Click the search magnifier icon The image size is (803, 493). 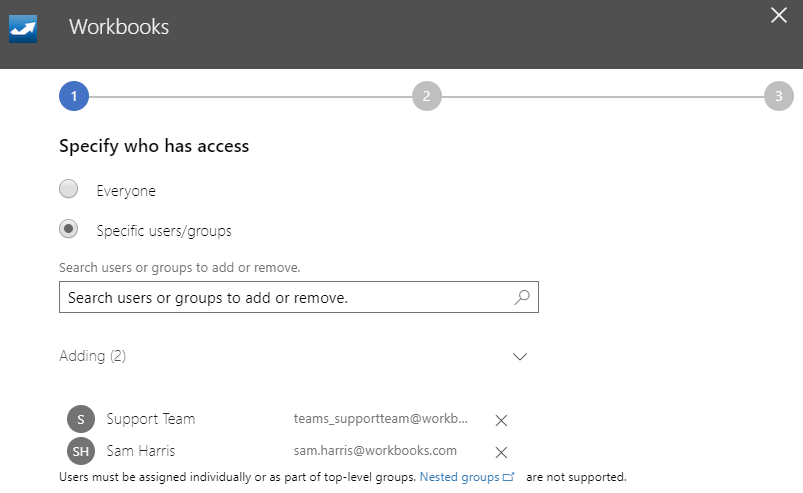522,297
